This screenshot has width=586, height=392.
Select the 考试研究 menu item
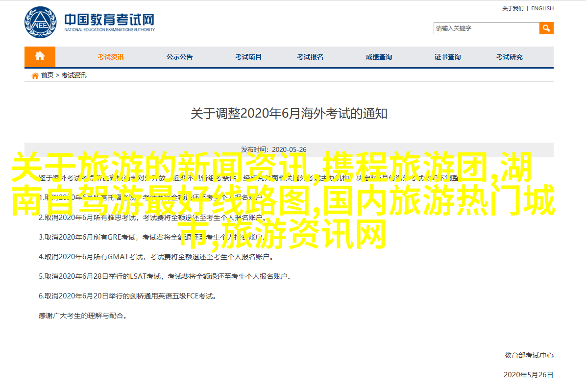509,57
